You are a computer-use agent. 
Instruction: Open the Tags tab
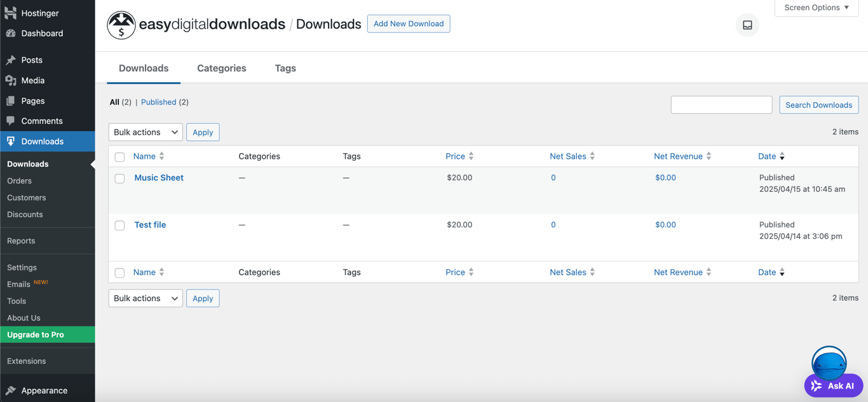[x=285, y=68]
